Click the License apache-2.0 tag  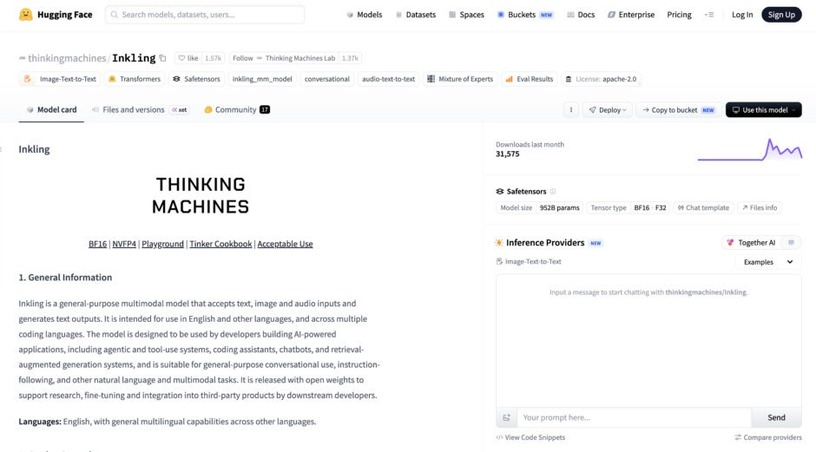point(601,79)
